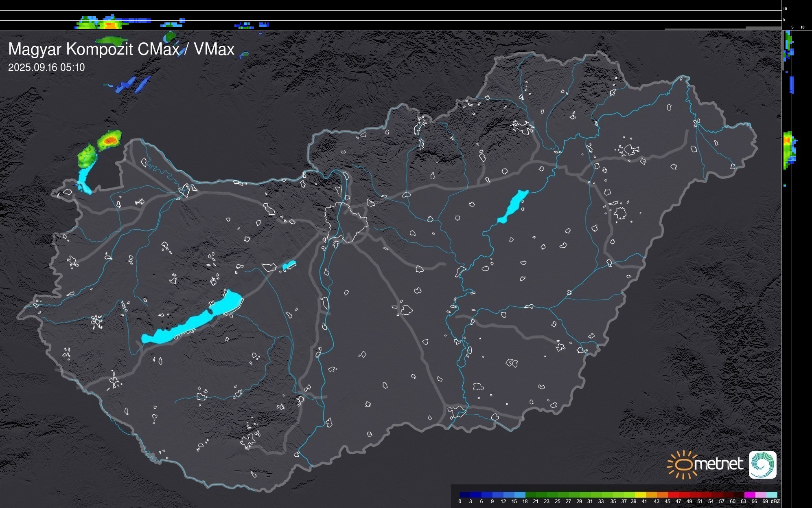Click the light cyan 69 dBZ swatch
Viewport: 812px width, 508px height.
tap(771, 495)
